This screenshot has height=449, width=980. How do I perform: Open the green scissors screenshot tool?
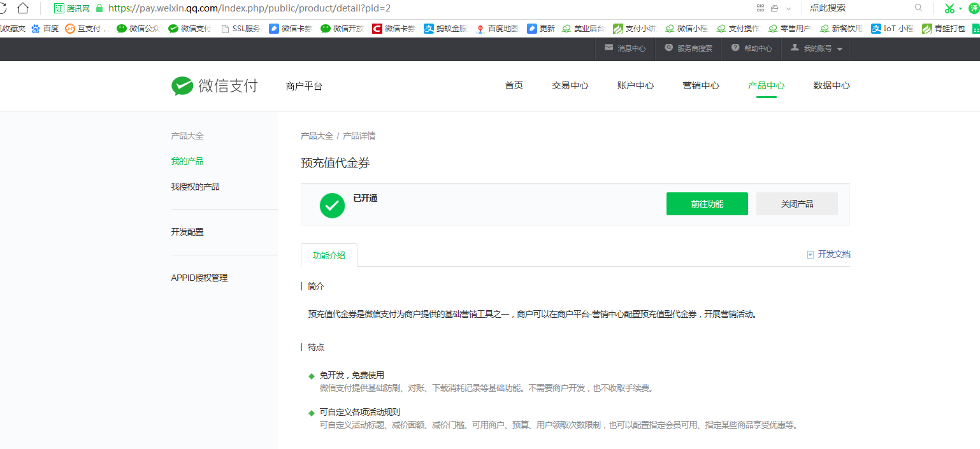(949, 8)
